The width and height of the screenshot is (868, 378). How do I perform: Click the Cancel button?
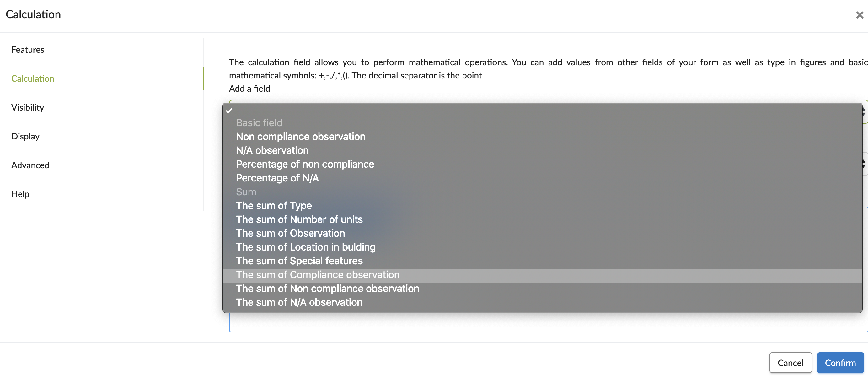(x=790, y=363)
